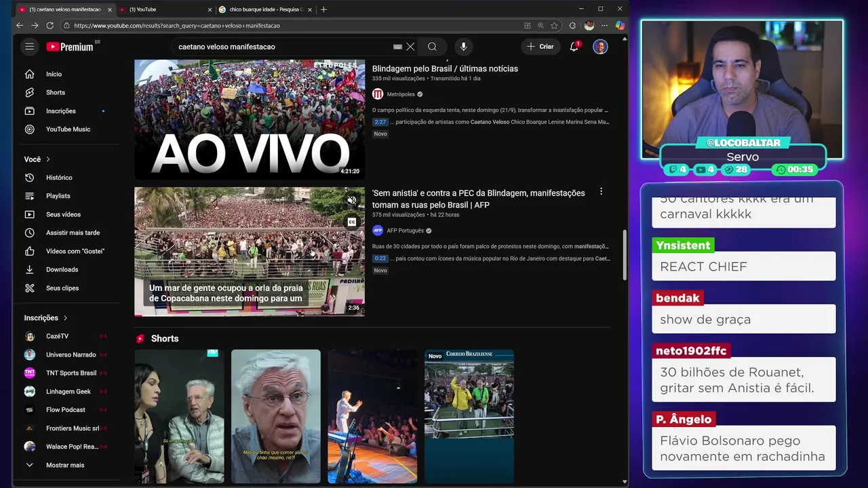This screenshot has height=488, width=868.
Task: Jump to 2:27 chapter in Metrópoles video
Action: click(380, 122)
